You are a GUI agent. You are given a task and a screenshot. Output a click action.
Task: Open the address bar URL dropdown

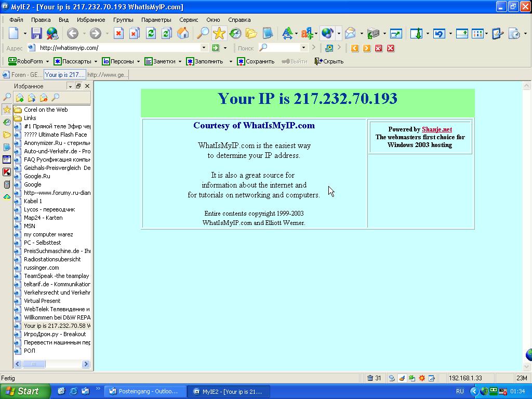[204, 48]
